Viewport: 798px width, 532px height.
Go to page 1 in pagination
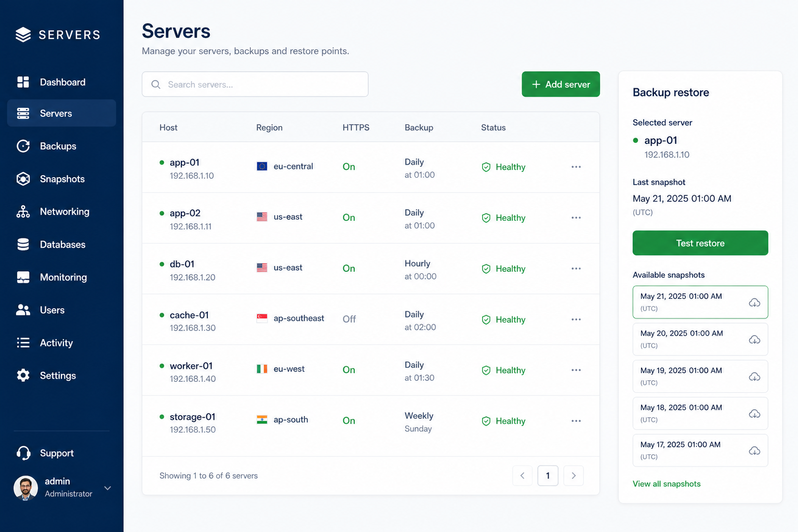click(x=548, y=475)
